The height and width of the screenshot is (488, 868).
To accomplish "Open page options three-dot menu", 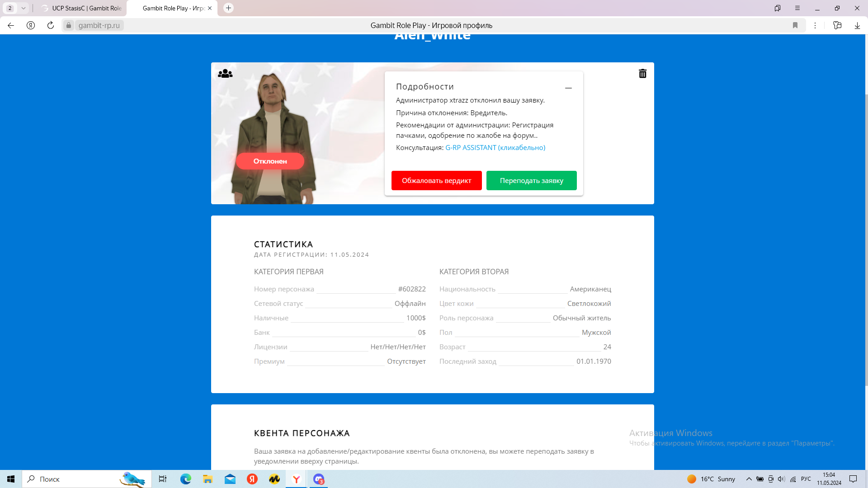I will [x=815, y=25].
